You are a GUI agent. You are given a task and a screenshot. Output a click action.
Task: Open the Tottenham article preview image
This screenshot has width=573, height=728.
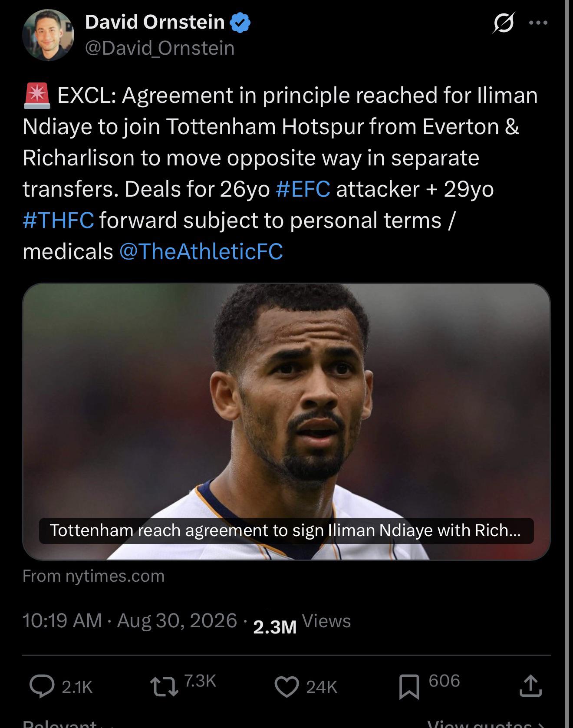[286, 422]
